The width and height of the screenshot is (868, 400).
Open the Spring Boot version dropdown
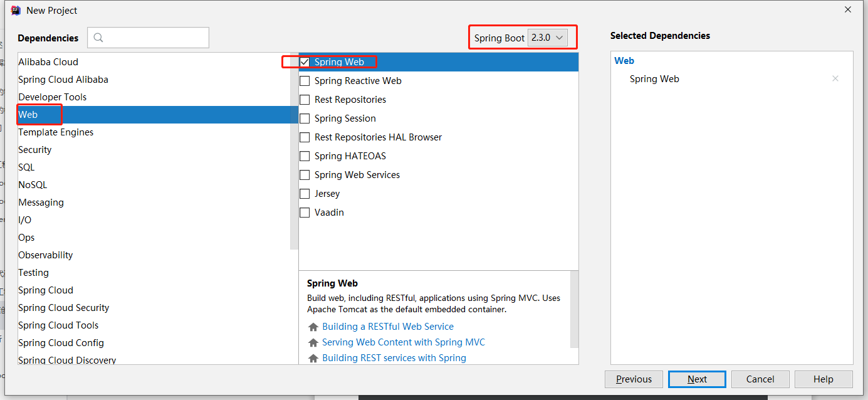548,38
